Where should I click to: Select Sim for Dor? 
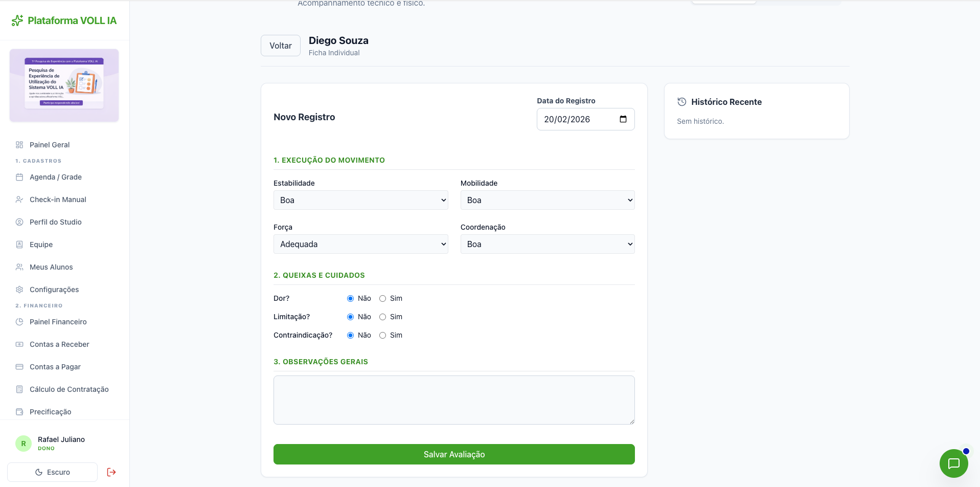(382, 299)
